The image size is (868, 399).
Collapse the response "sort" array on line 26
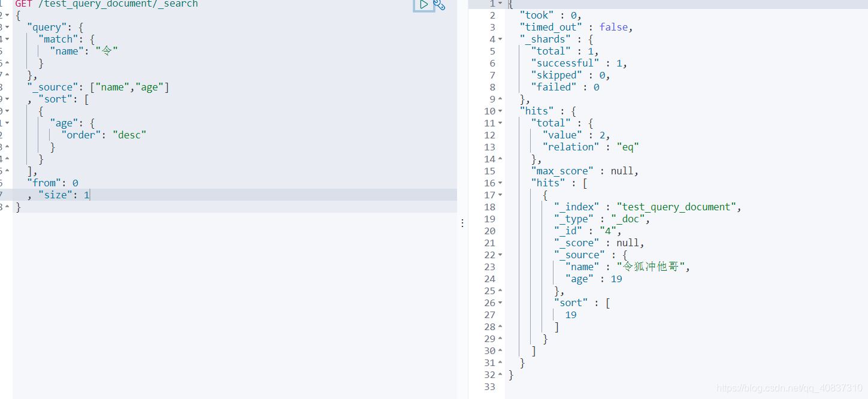[x=500, y=303]
